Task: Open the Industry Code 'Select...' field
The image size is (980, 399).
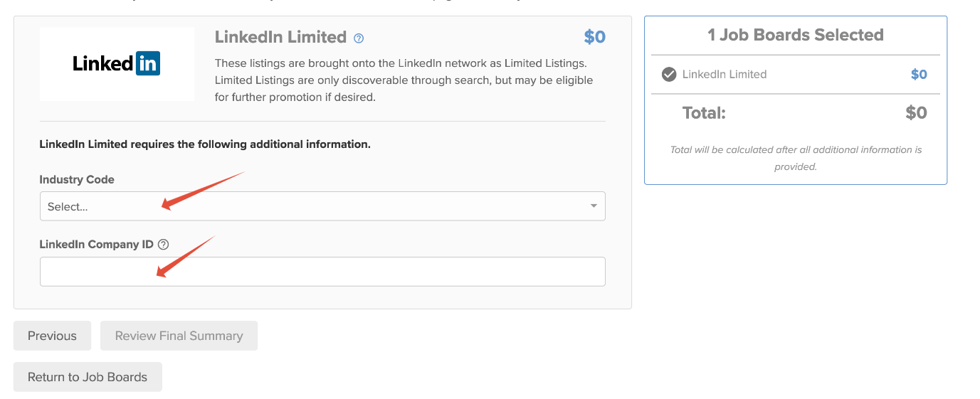Action: (x=313, y=206)
